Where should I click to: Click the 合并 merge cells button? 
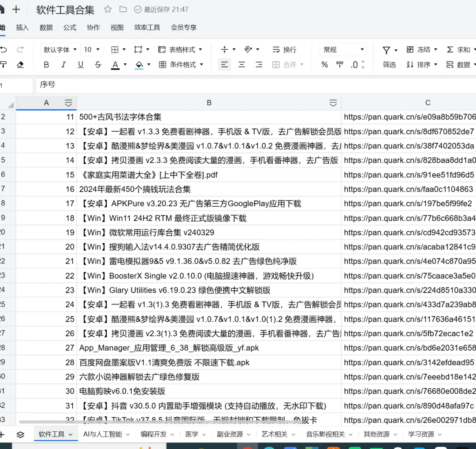pos(287,65)
